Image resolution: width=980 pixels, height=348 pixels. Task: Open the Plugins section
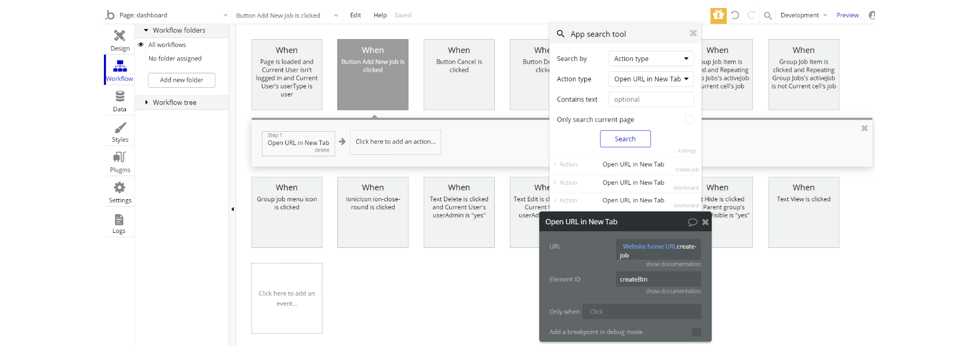(120, 162)
